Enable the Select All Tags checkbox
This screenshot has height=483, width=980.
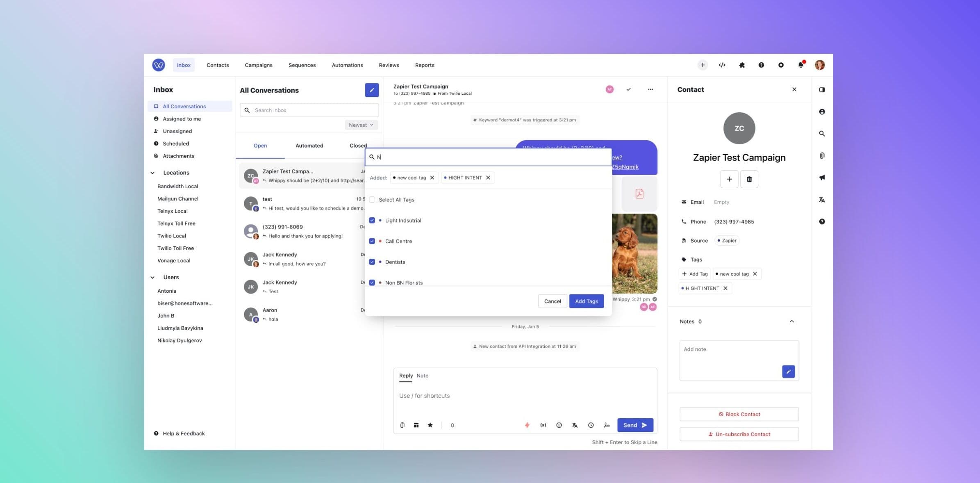(372, 200)
